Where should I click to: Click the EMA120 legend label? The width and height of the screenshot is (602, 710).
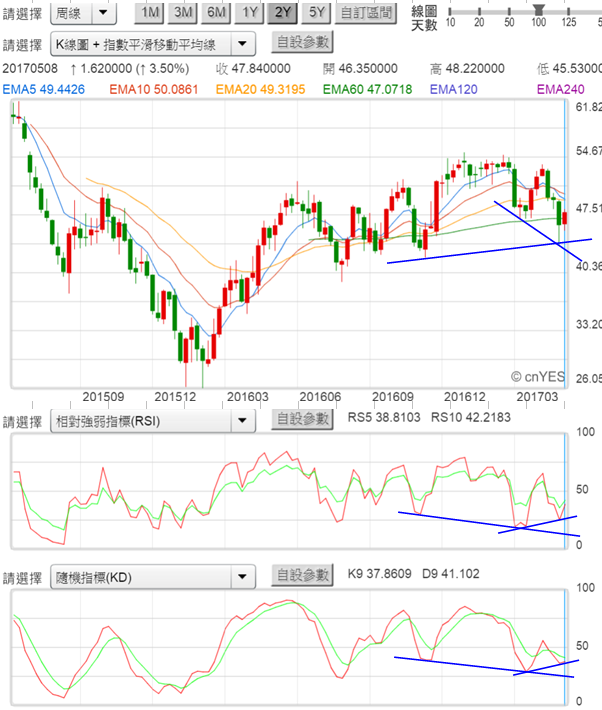coord(453,89)
